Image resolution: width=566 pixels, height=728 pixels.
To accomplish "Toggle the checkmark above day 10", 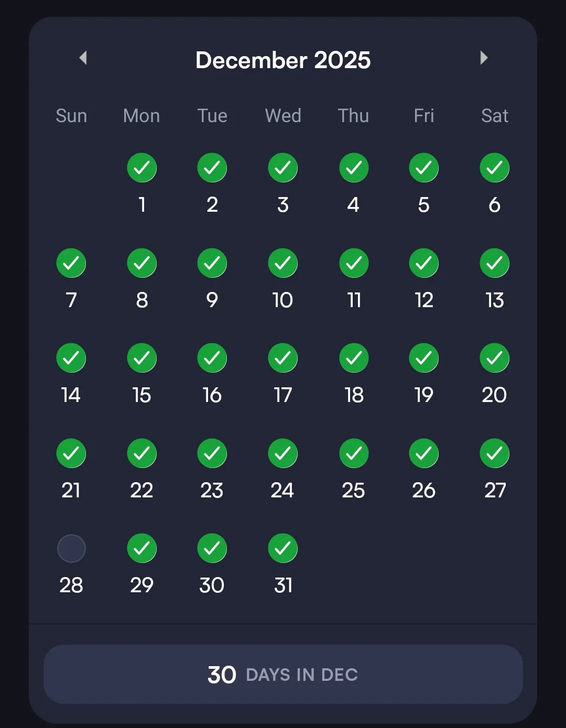I will point(283,263).
